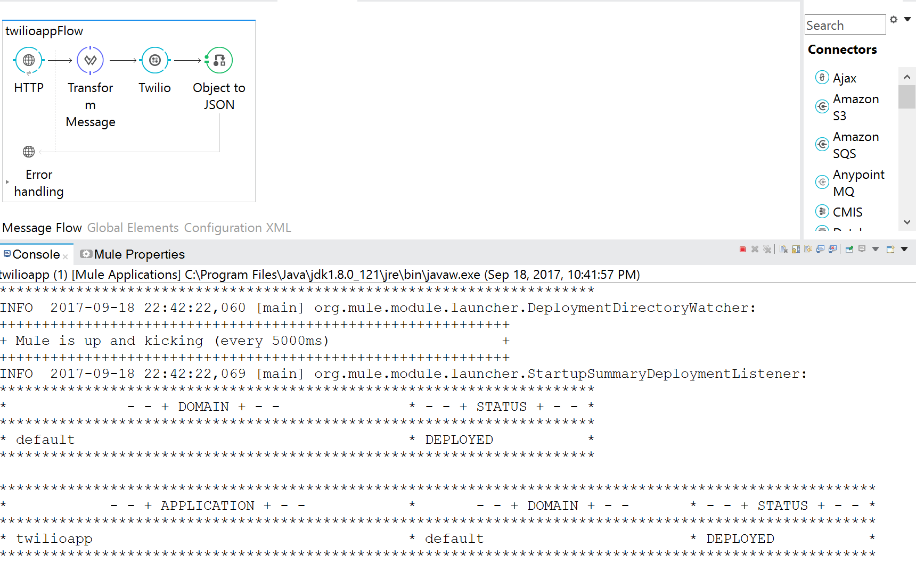
Task: Click the StartupSummaryDeploymentListener log line
Action: pyautogui.click(x=404, y=374)
